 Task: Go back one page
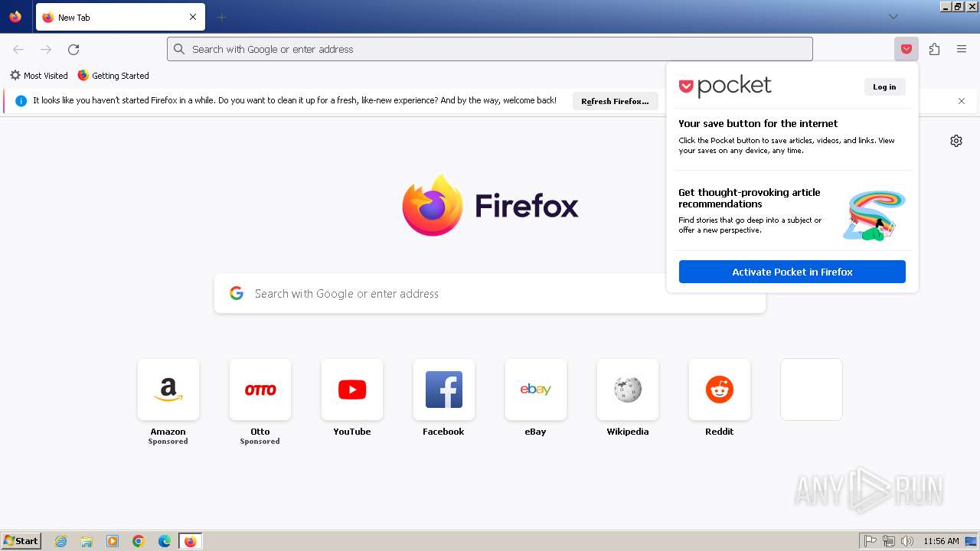[x=18, y=49]
